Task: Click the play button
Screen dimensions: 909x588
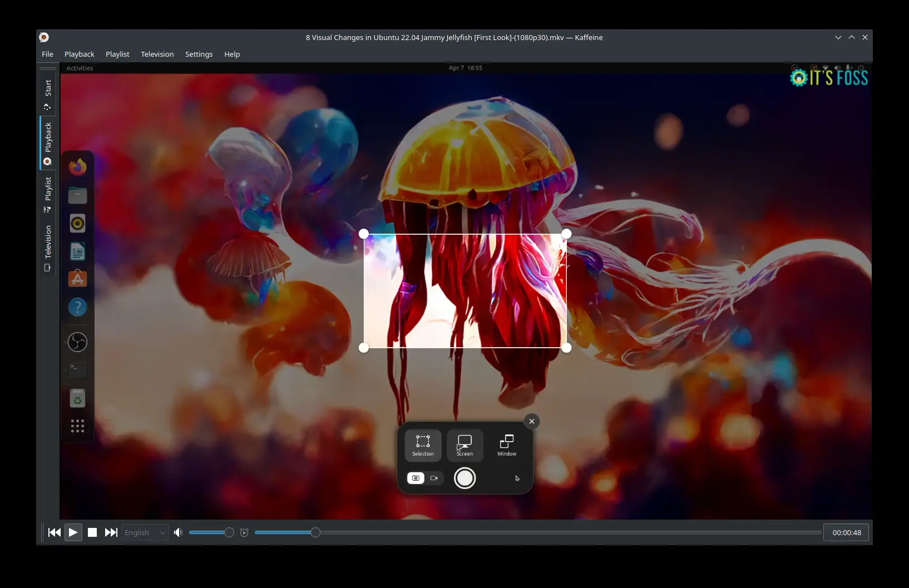Action: tap(73, 532)
